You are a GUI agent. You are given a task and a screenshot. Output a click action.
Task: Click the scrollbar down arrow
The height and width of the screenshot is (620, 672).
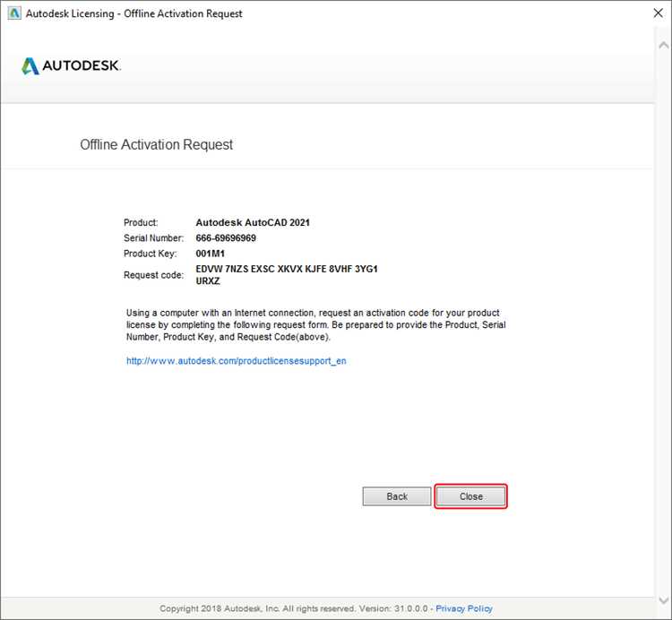pos(663,600)
